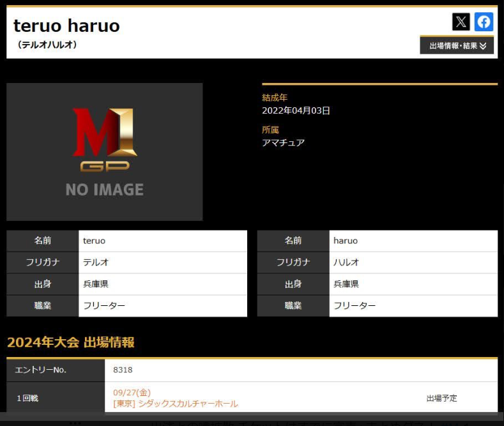Select the name cell 'teruo'

point(163,241)
